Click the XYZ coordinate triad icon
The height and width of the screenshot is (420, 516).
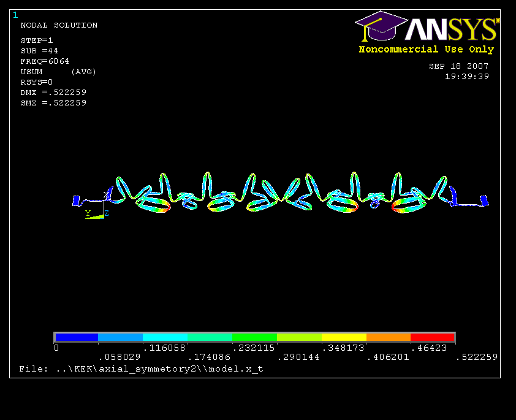[x=97, y=205]
